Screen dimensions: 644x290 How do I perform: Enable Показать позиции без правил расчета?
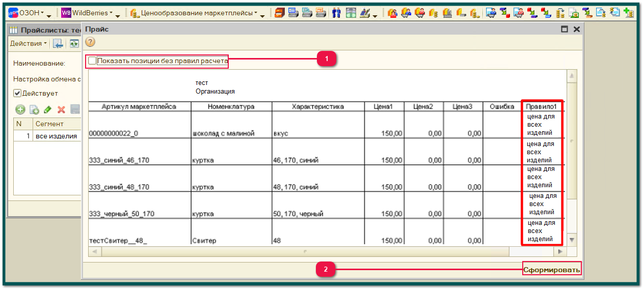(x=92, y=61)
